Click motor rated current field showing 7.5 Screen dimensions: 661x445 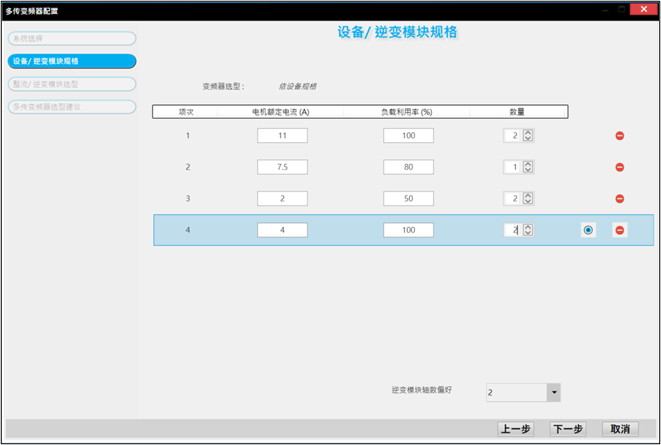pos(282,167)
